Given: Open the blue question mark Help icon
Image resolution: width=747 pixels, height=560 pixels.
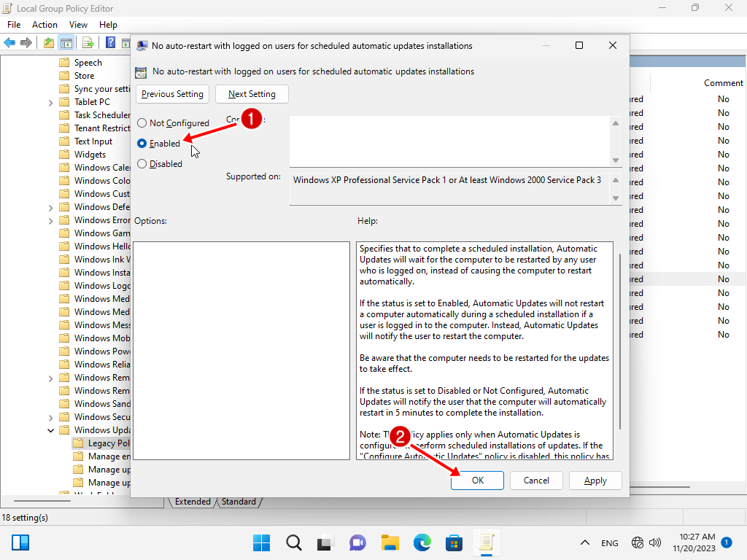Looking at the screenshot, I should point(111,42).
